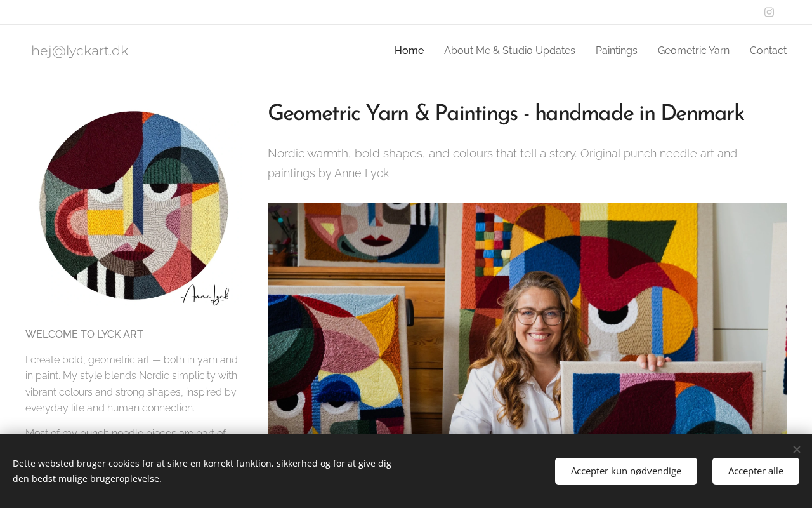Viewport: 812px width, 508px height.
Task: Click Accepter alle cookies button
Action: [756, 471]
